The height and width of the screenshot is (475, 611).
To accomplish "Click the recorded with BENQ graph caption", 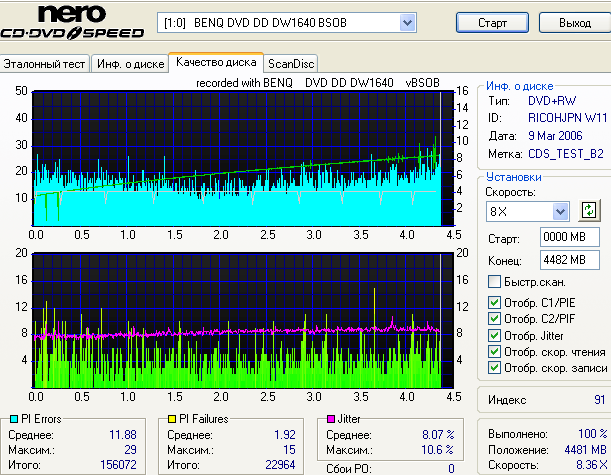I will click(x=318, y=83).
